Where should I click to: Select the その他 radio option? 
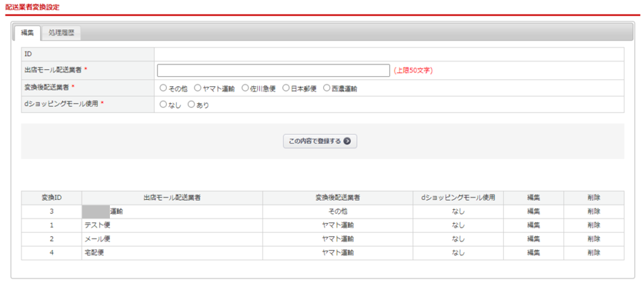coord(163,88)
